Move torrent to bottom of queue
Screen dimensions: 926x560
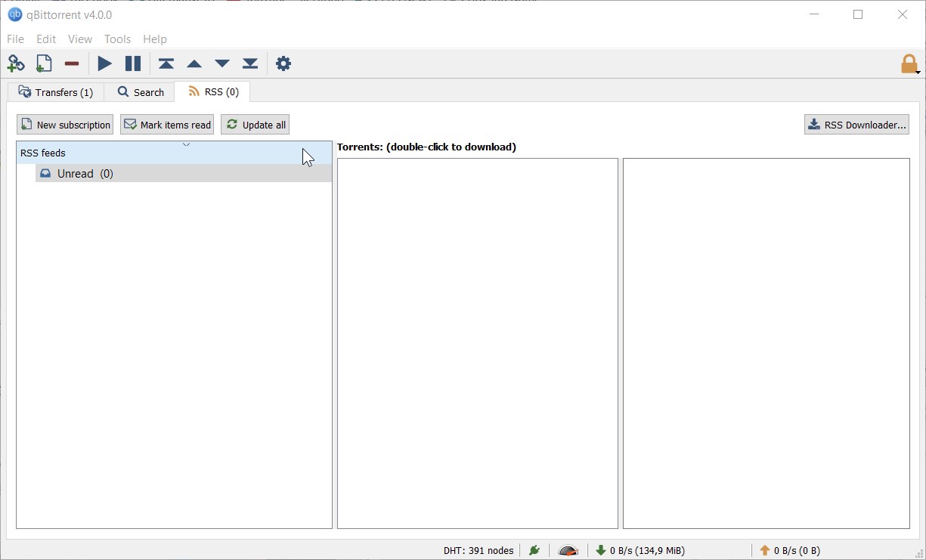tap(250, 64)
